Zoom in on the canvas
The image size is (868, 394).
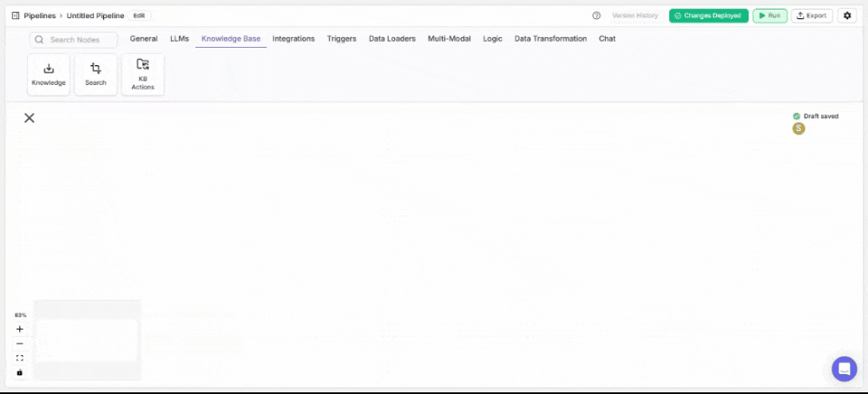20,329
